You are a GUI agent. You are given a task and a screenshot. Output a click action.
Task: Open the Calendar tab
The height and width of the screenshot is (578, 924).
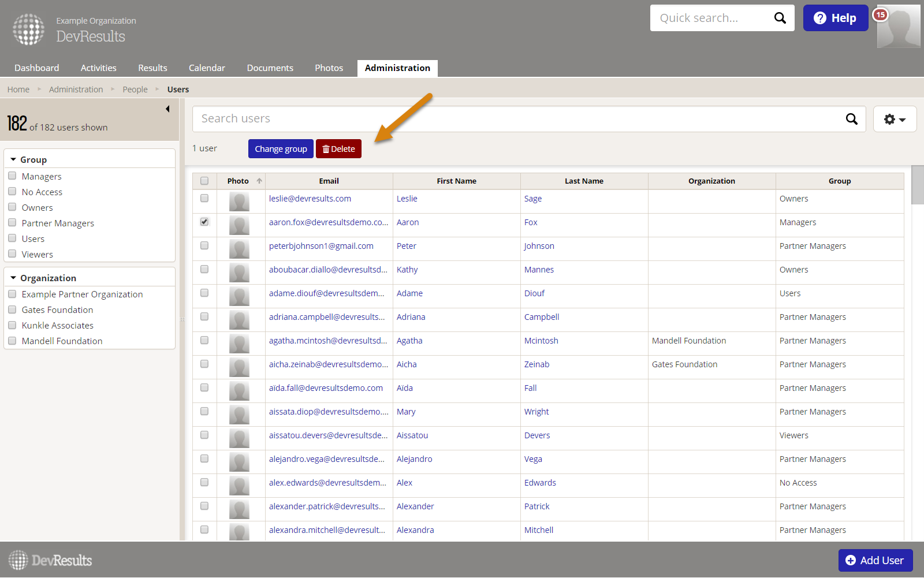coord(207,68)
